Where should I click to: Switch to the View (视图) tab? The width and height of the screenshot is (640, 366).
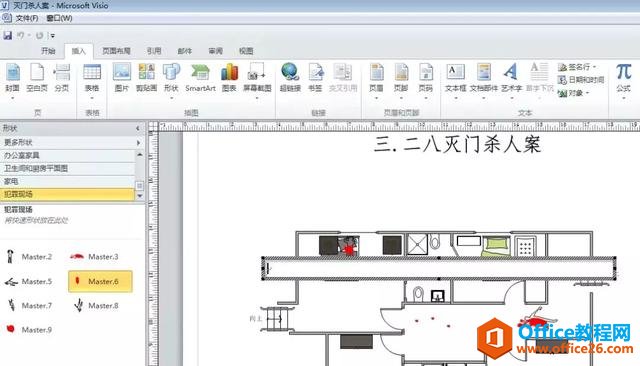pos(246,51)
